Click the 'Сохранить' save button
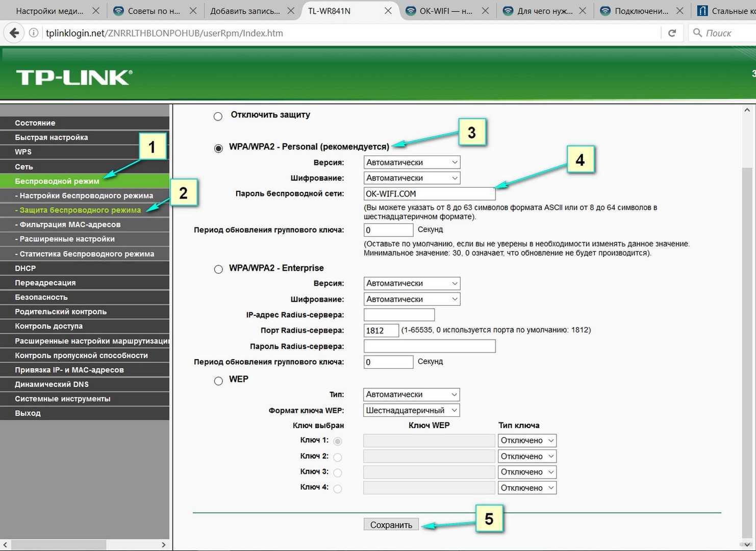Image resolution: width=756 pixels, height=551 pixels. point(391,525)
